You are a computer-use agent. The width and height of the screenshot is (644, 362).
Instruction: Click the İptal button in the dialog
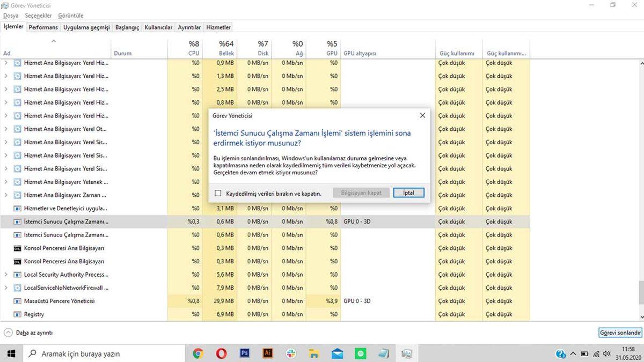[408, 192]
